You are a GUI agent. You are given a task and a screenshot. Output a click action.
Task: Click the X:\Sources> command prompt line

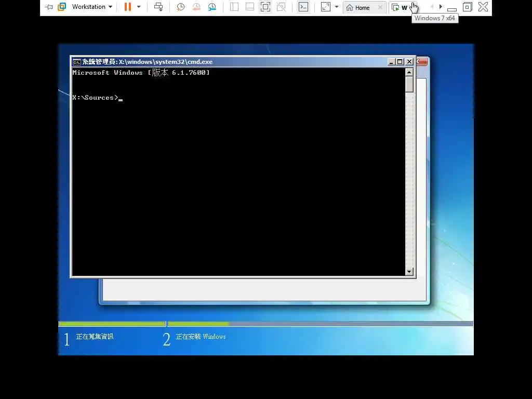[97, 98]
